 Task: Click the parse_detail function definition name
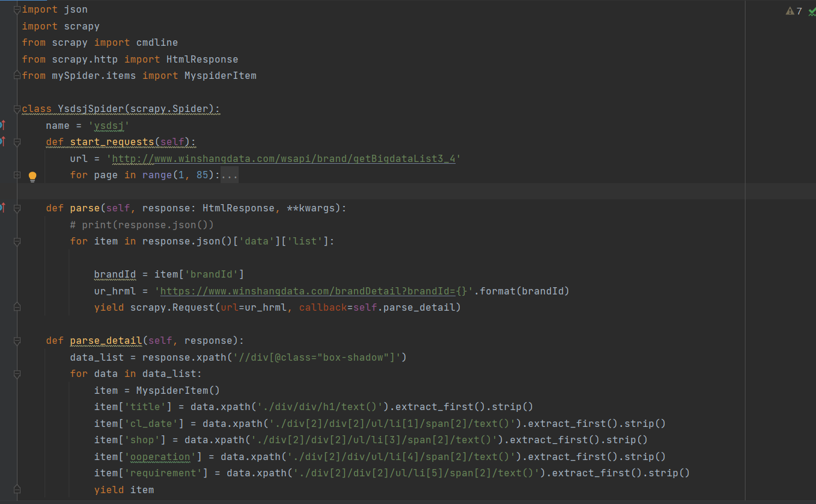tap(106, 341)
